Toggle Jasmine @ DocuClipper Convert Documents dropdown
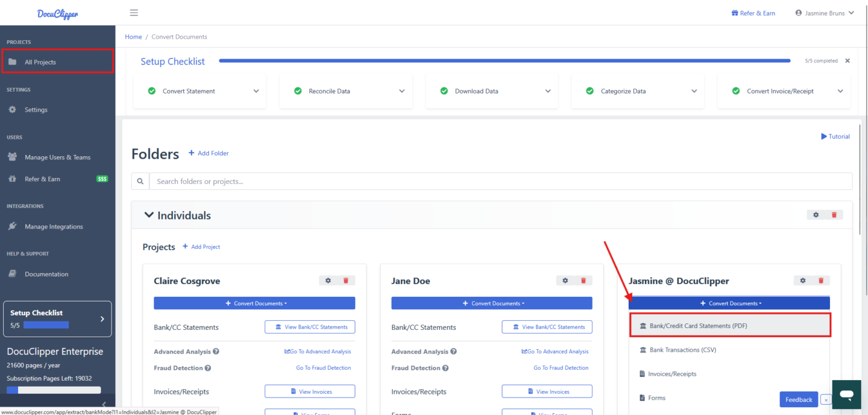 (x=729, y=303)
